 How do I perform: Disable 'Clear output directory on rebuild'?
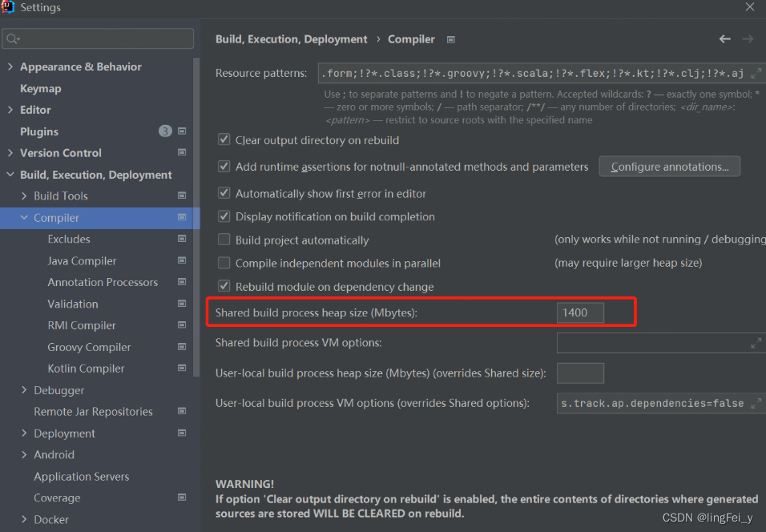(x=224, y=139)
